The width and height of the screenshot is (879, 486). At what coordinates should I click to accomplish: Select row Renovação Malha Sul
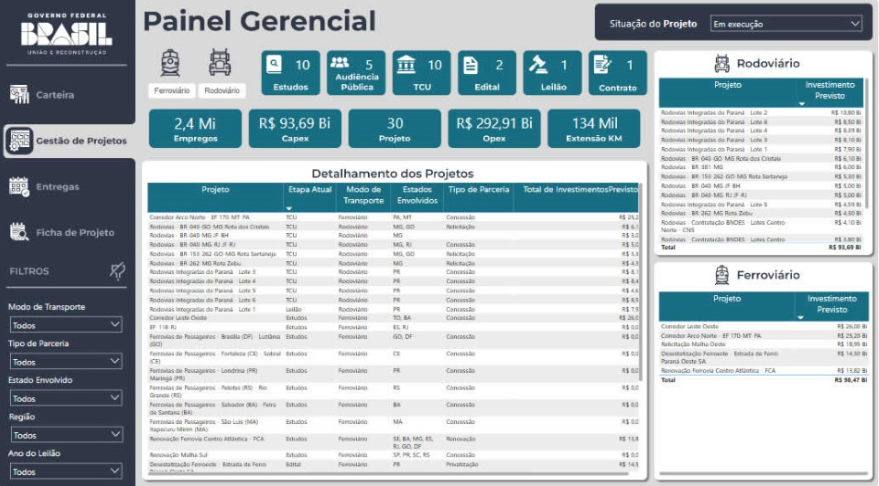coord(392,455)
